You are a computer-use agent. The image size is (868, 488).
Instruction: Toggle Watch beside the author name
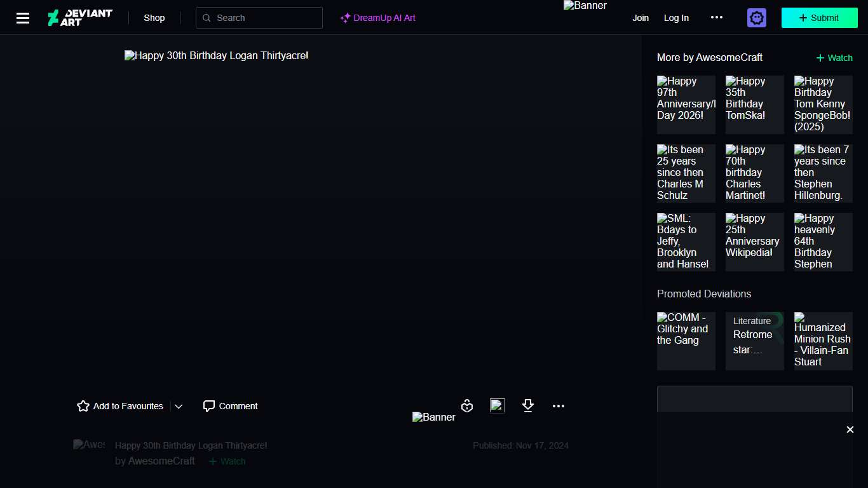[227, 461]
